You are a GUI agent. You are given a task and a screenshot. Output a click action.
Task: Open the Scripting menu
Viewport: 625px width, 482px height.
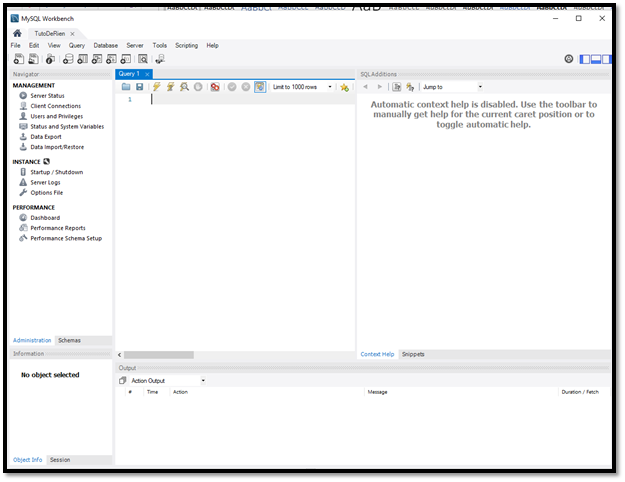[x=187, y=45]
